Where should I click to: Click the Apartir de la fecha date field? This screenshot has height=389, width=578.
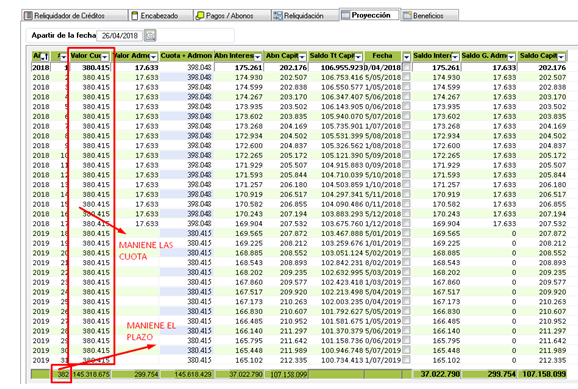click(120, 36)
